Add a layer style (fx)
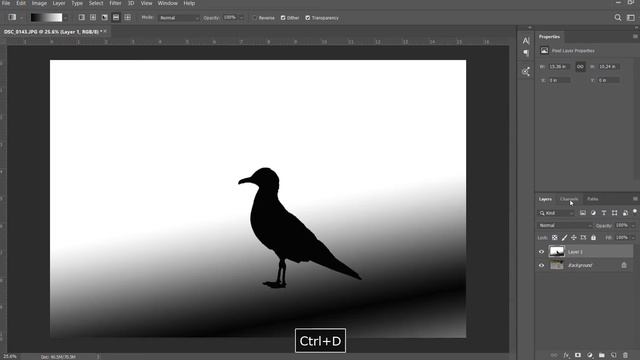The image size is (640, 360). tap(566, 356)
